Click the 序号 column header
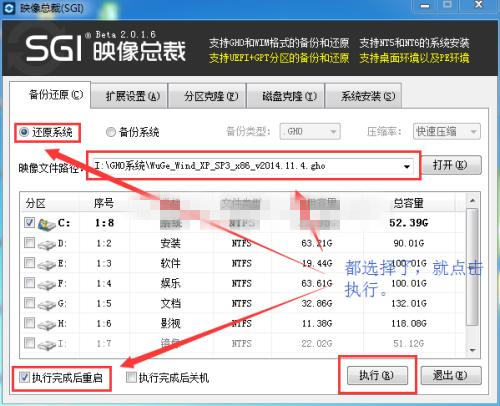Viewport: 500px width, 406px height. (104, 203)
